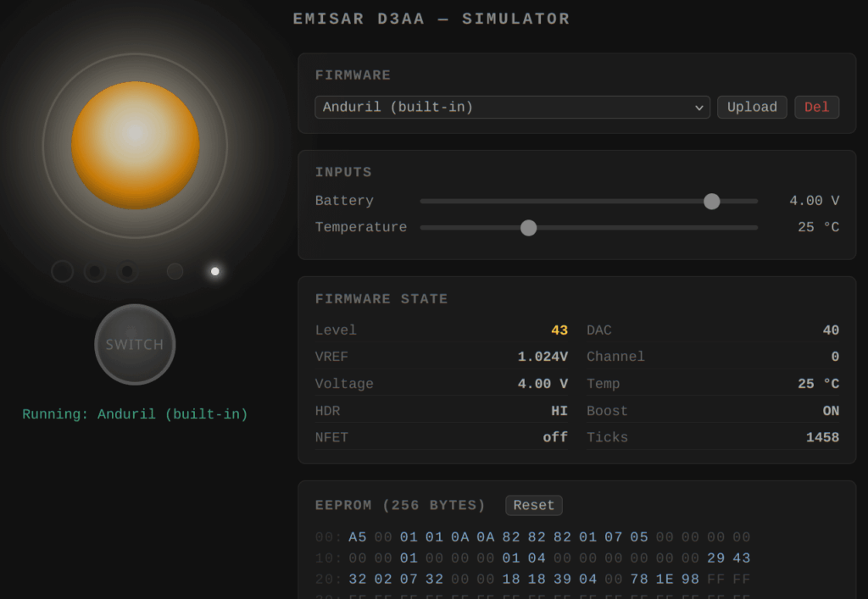Click the glowing main LED emitter
The height and width of the screenshot is (599, 868).
135,146
